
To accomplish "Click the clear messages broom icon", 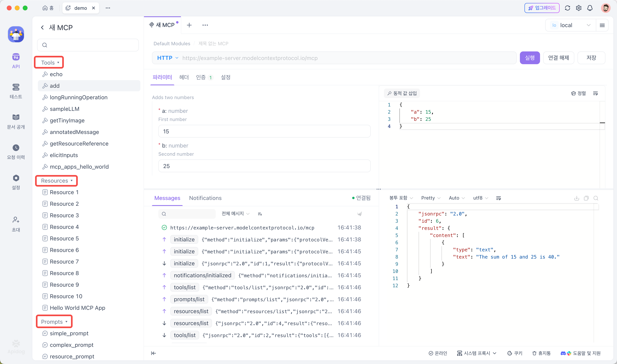I will [359, 214].
